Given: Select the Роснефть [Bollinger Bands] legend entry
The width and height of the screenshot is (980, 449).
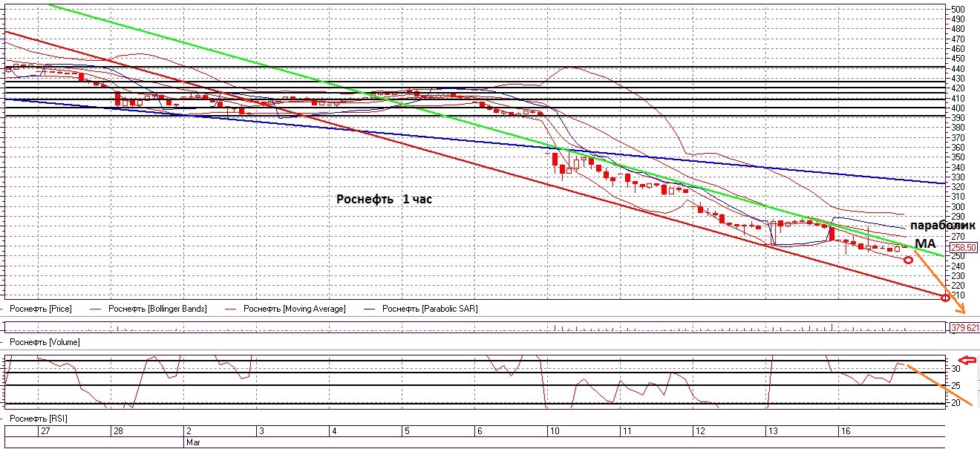Looking at the screenshot, I should (x=157, y=308).
